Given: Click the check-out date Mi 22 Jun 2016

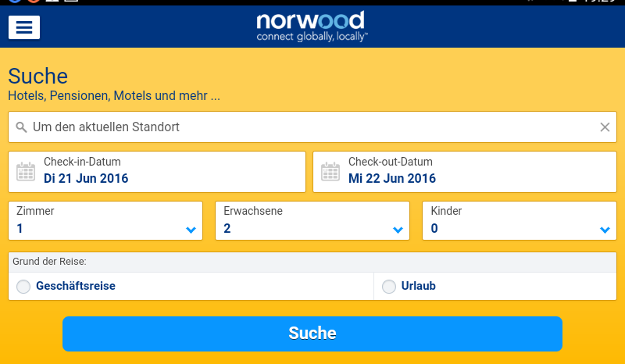Looking at the screenshot, I should click(x=392, y=178).
